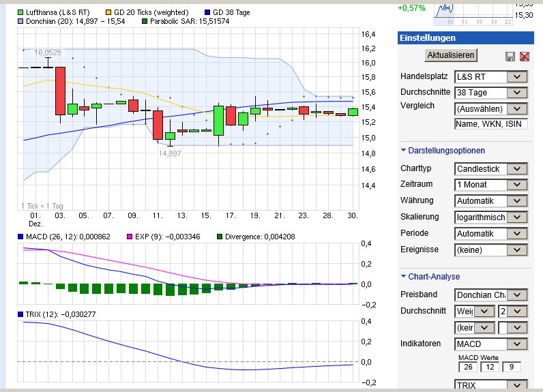Click the Einstellungen panel header
543x392 pixels.
466,37
